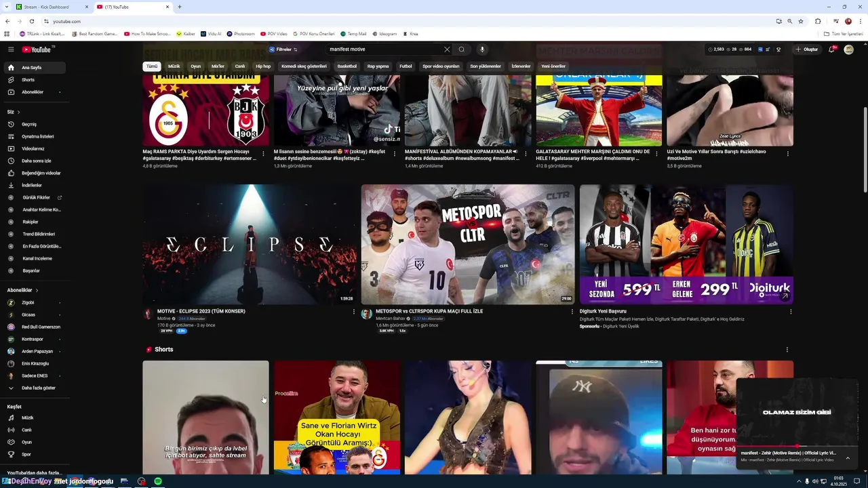Screen dimensions: 868x488
Task: Open Videolarınız page
Action: tap(34, 149)
